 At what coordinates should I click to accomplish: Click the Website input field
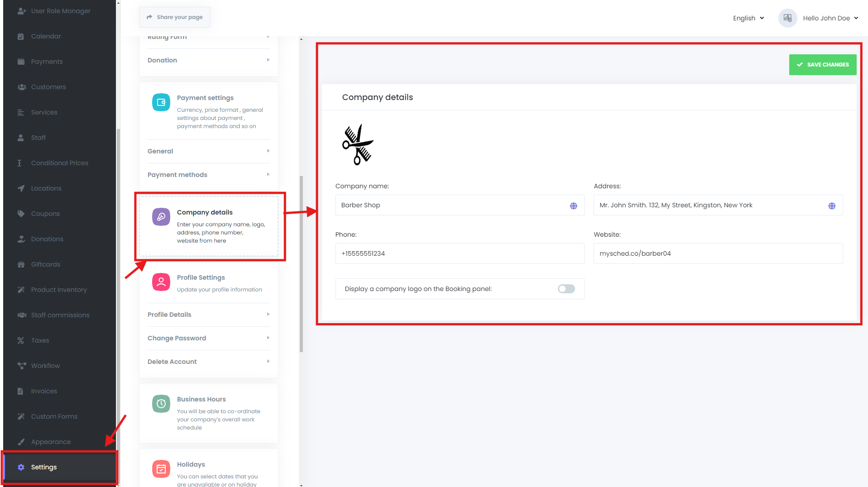coord(718,253)
